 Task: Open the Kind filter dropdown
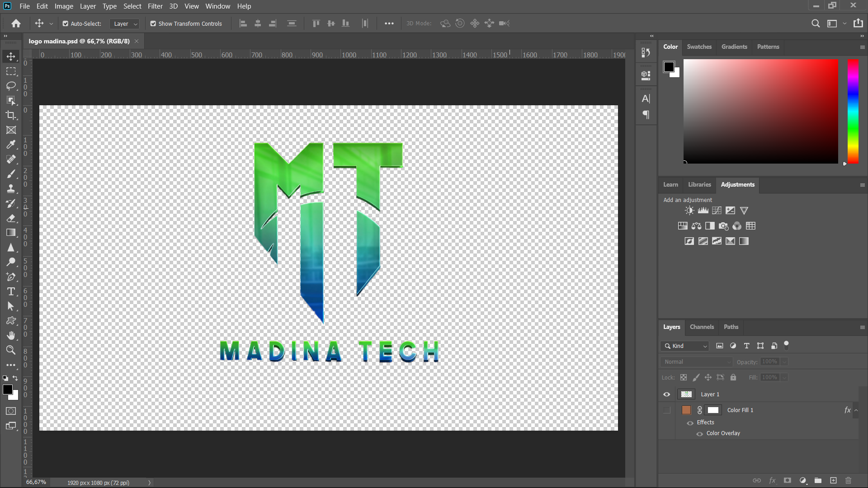(x=685, y=346)
